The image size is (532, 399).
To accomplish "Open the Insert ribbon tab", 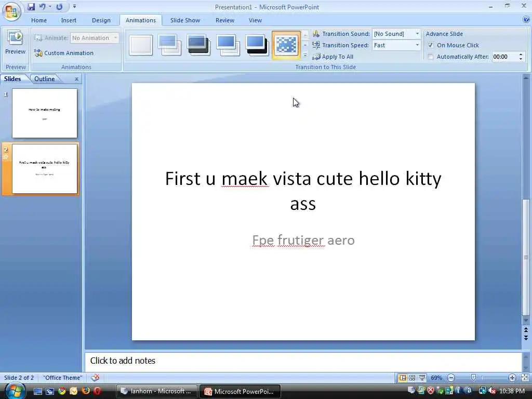I will click(69, 20).
